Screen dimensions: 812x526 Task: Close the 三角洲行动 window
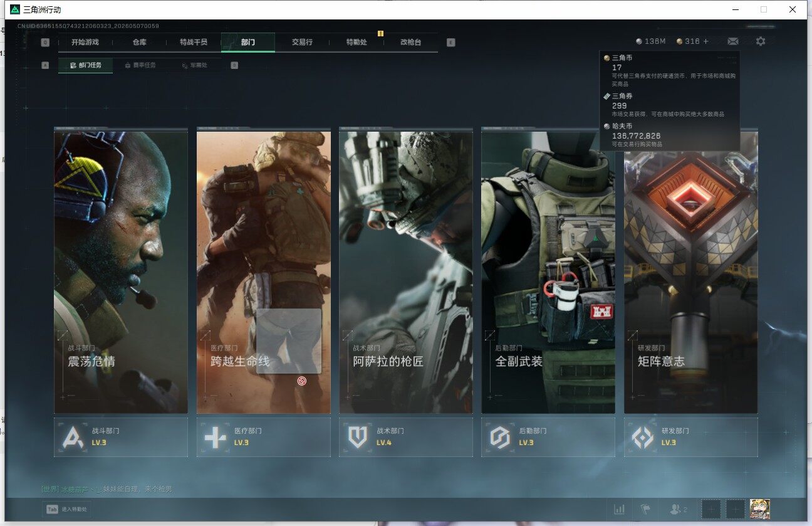coord(793,9)
